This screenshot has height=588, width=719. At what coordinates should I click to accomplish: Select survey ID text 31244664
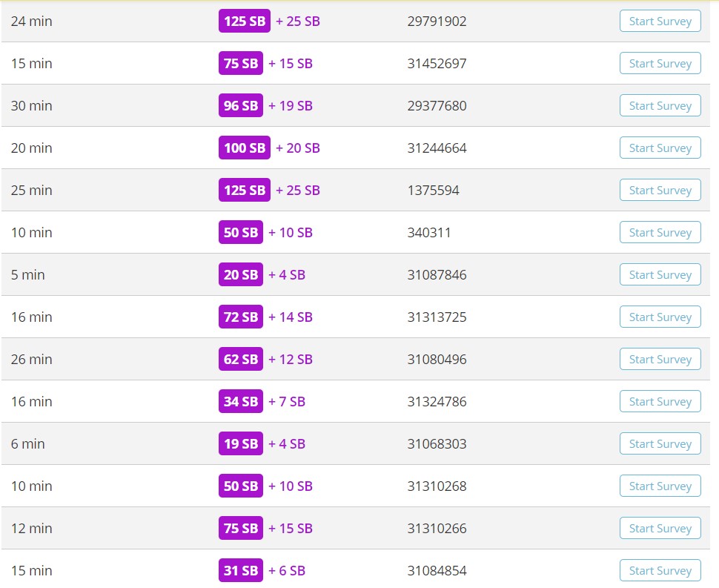click(x=437, y=148)
